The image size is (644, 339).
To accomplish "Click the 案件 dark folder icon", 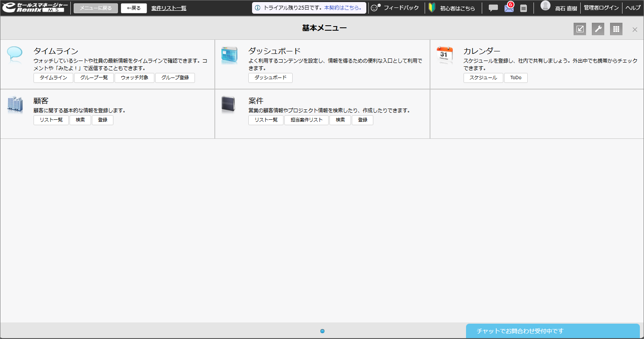I will (228, 104).
